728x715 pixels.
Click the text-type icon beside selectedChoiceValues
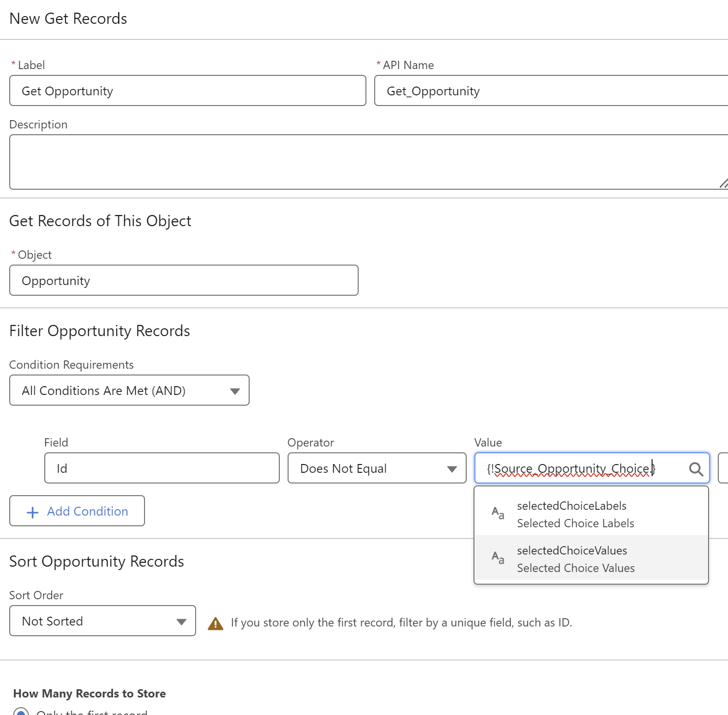498,558
